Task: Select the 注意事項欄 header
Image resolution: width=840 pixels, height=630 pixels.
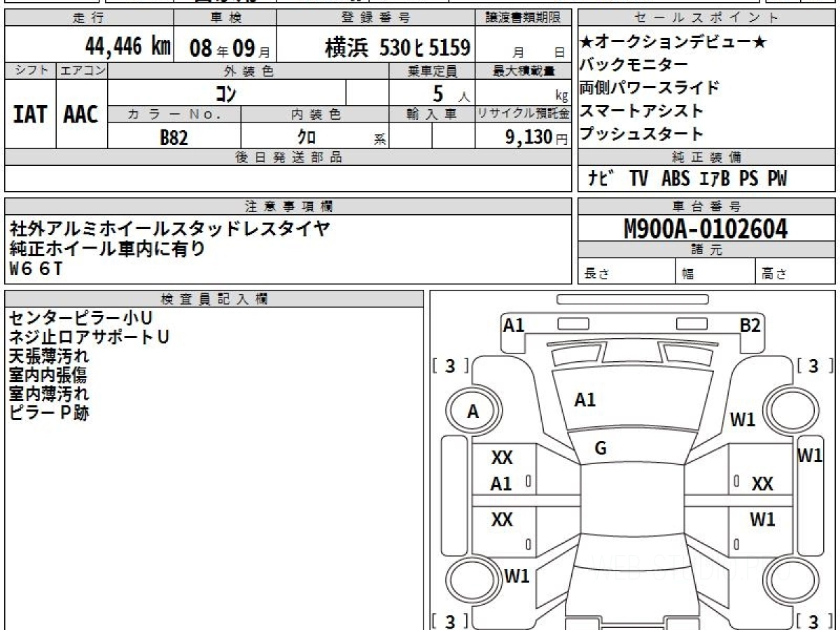Action: 288,206
